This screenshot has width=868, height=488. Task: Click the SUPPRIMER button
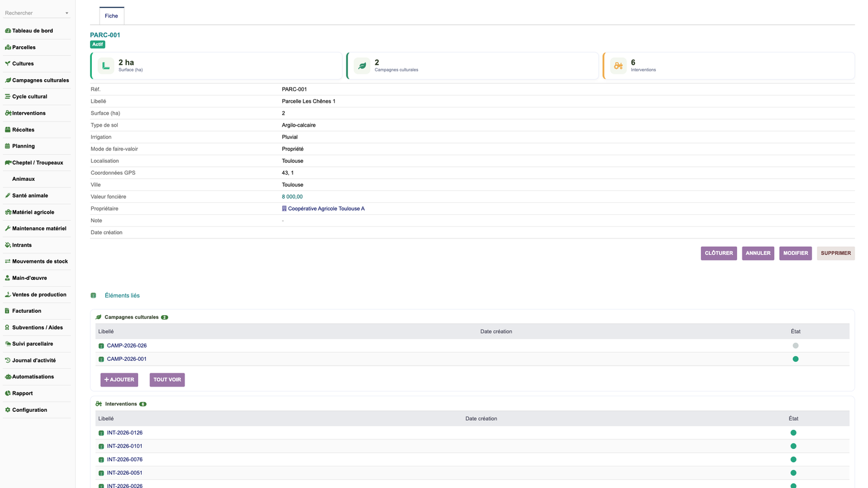pyautogui.click(x=836, y=253)
